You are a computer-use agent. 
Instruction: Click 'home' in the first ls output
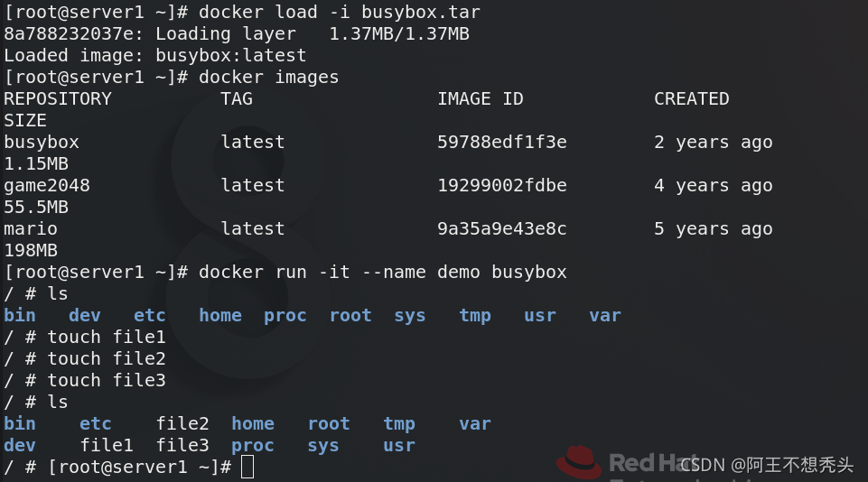[220, 315]
